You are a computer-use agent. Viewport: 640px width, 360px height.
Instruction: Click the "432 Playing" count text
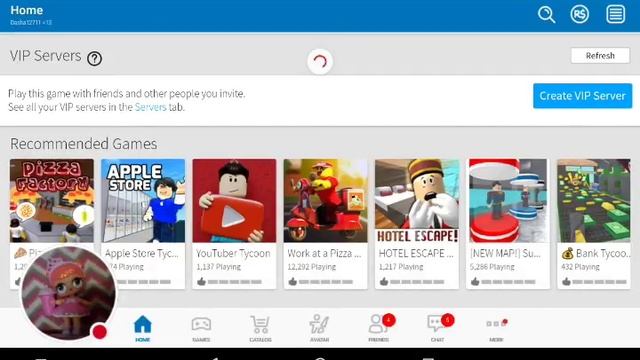click(580, 267)
